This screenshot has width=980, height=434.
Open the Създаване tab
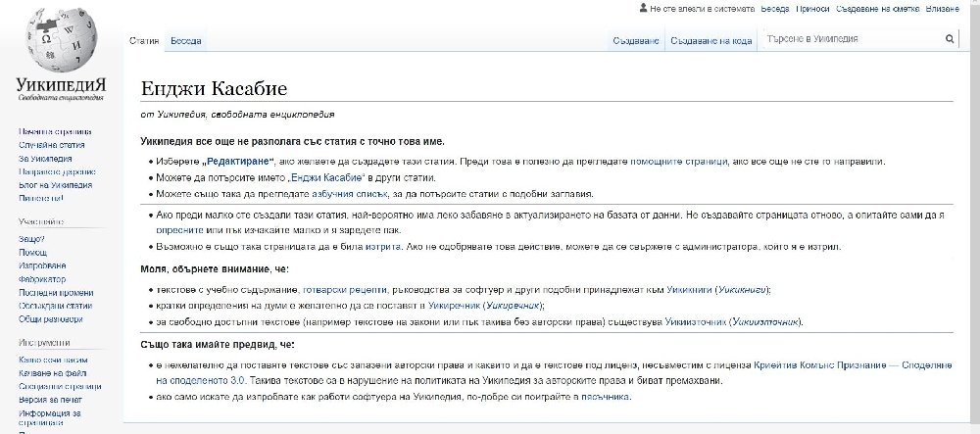[x=636, y=40]
